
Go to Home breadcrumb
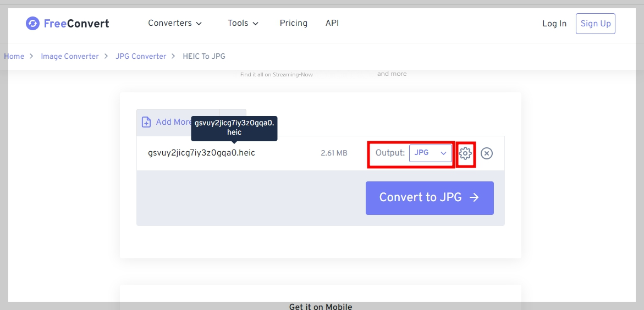pos(14,56)
